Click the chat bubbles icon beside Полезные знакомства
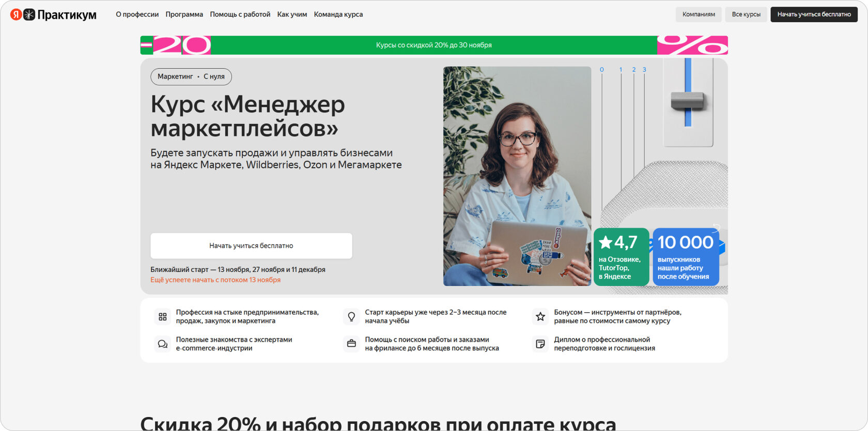 pos(163,344)
